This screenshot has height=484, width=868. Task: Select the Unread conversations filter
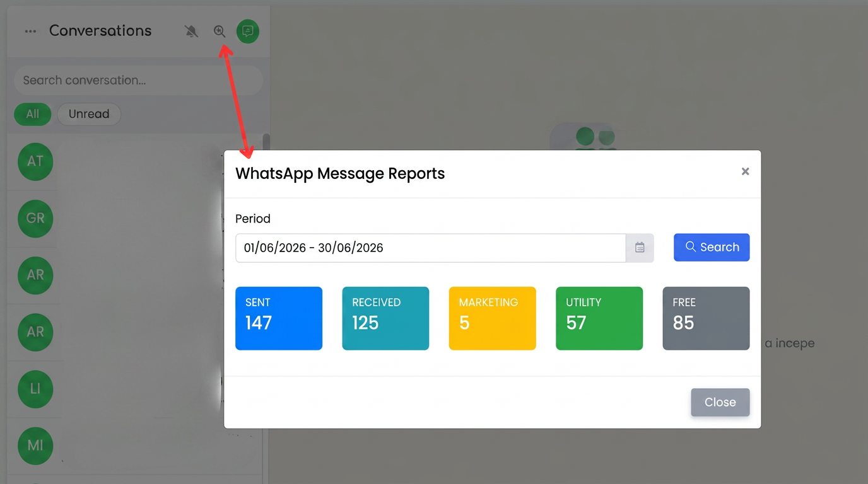pos(89,114)
